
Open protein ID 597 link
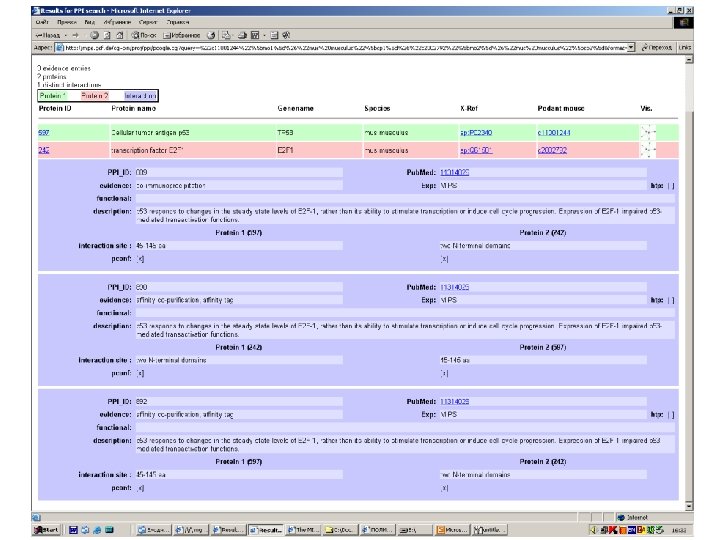click(x=44, y=131)
